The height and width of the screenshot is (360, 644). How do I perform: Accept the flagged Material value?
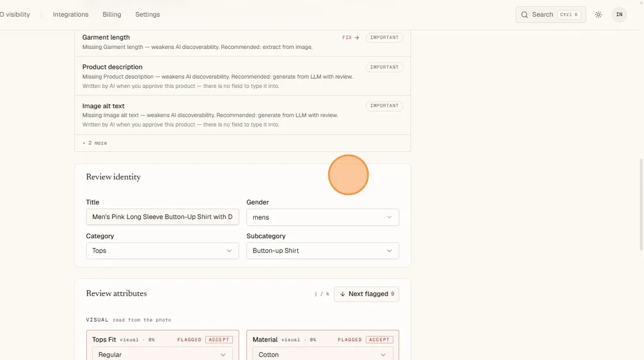(379, 340)
